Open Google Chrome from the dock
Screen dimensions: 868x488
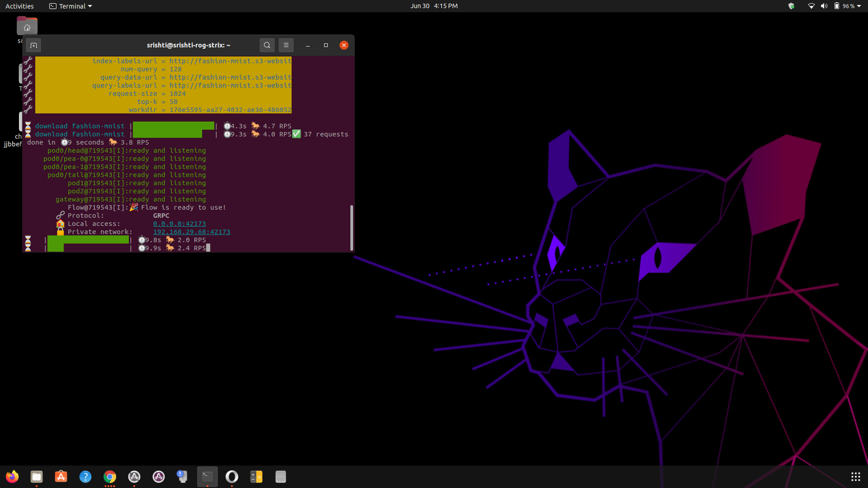pyautogui.click(x=110, y=477)
